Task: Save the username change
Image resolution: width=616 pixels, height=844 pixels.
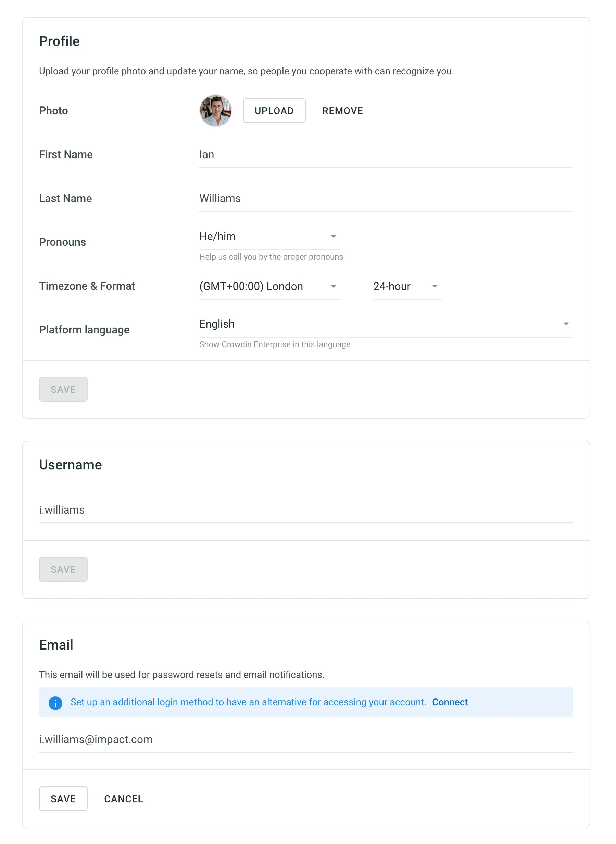Action: tap(63, 569)
